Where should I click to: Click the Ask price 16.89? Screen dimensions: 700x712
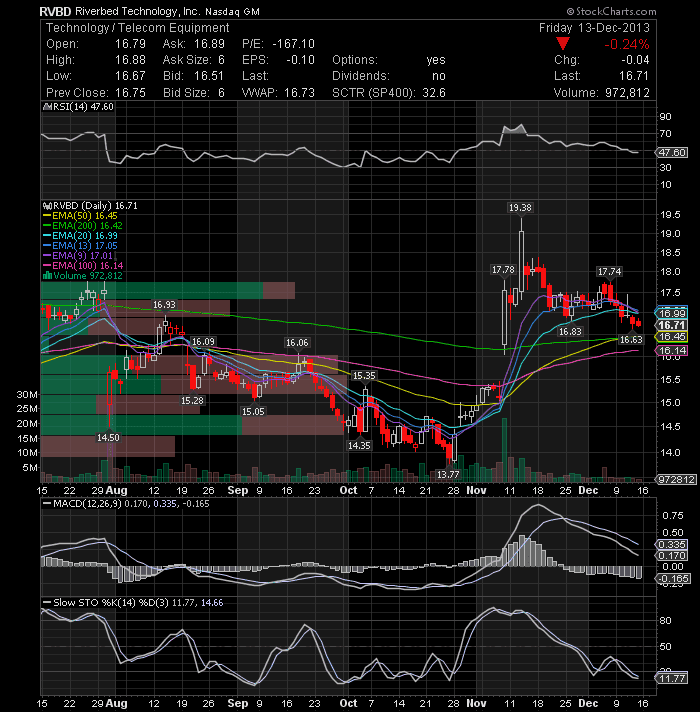pyautogui.click(x=209, y=44)
